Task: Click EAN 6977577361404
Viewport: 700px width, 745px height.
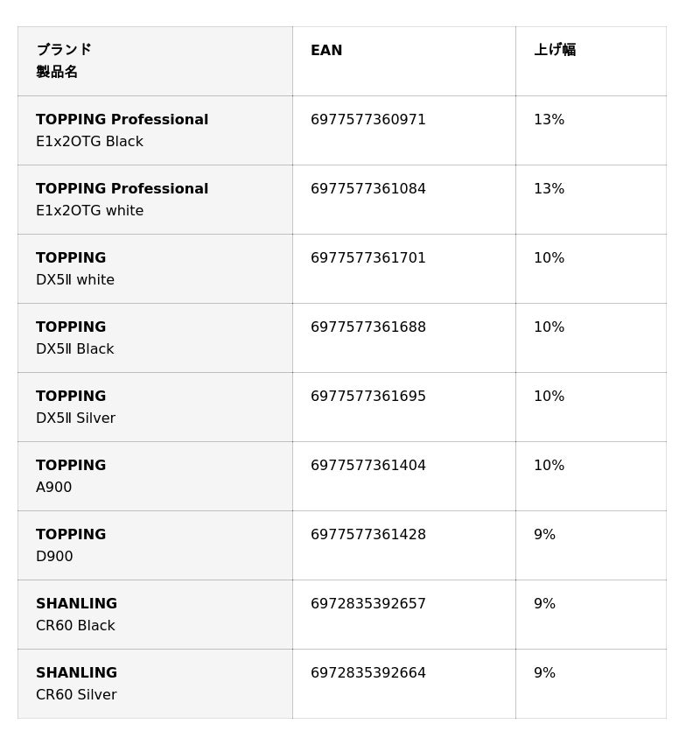Action: (x=368, y=465)
